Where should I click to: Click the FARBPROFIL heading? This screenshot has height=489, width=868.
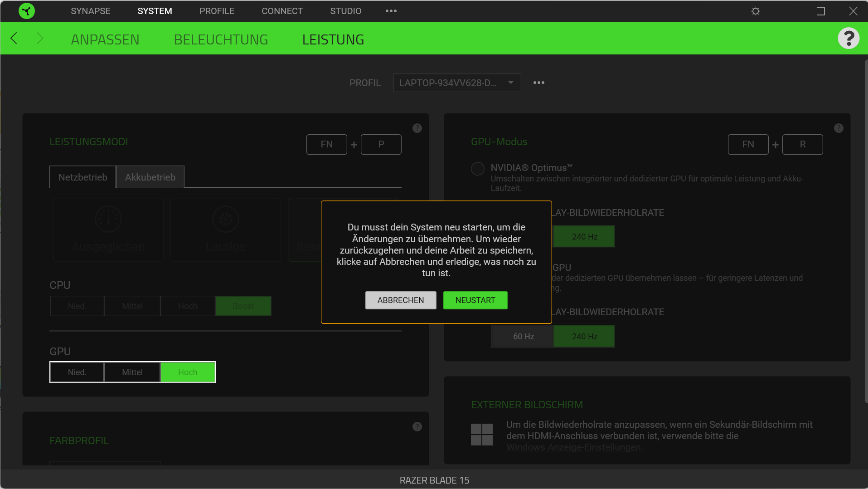[x=79, y=440]
